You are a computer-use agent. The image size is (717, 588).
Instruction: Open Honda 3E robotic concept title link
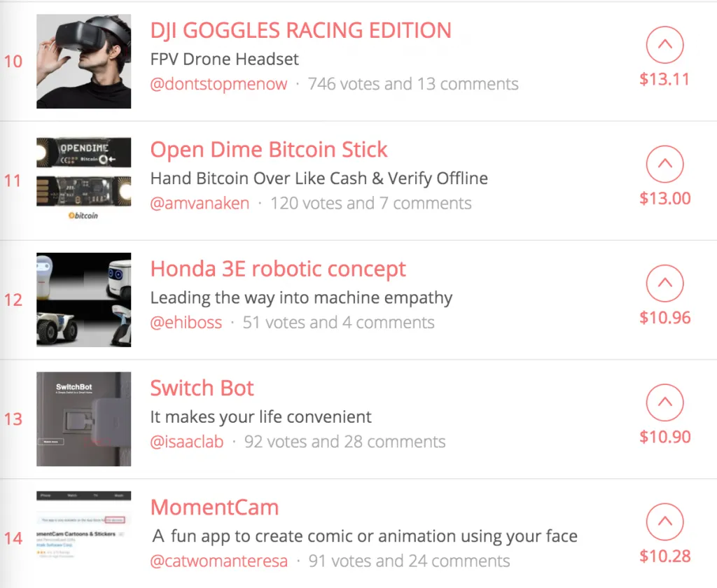point(278,269)
